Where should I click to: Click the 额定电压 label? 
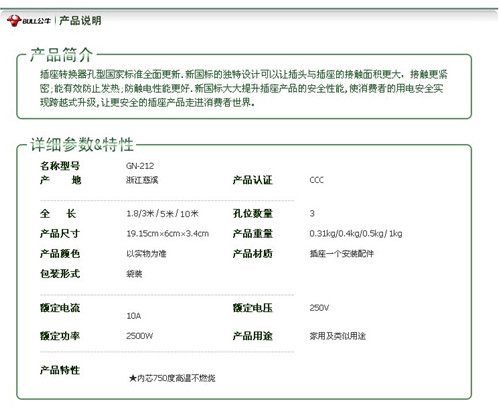[x=253, y=308]
